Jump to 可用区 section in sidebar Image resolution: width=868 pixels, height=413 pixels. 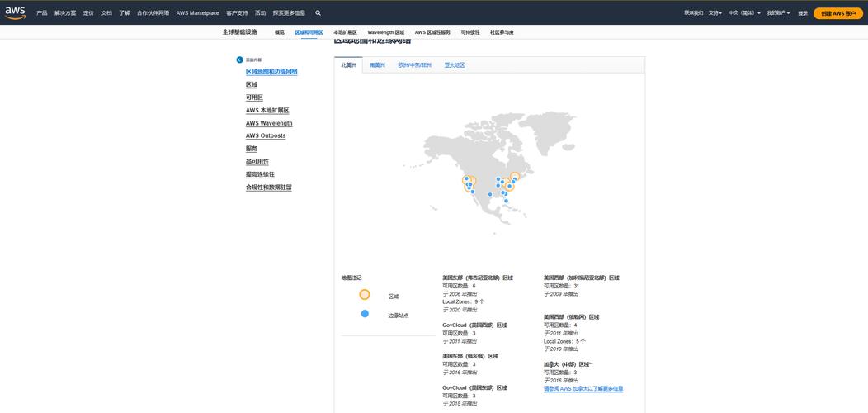pyautogui.click(x=254, y=97)
